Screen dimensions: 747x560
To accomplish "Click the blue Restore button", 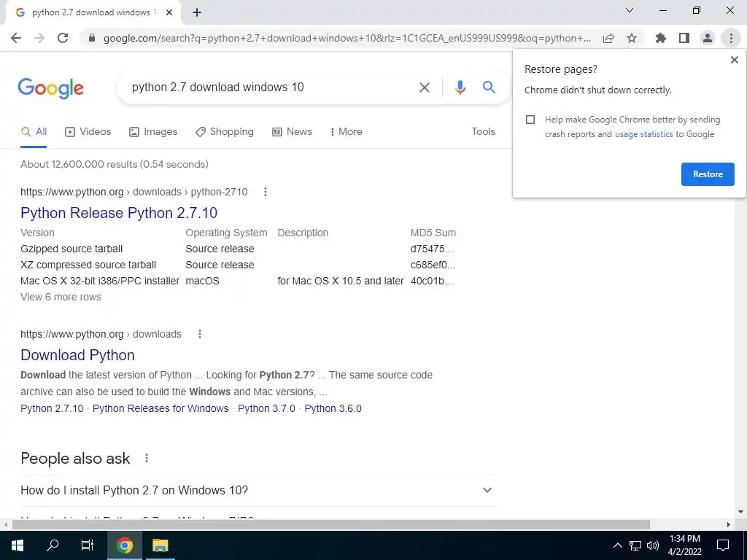I will [x=708, y=174].
